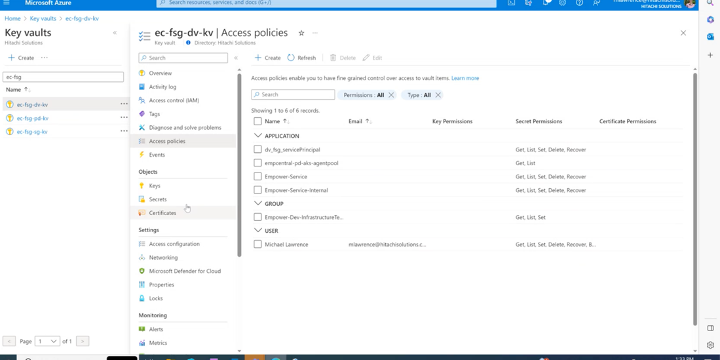Check the empcentral-pd-aks-agentpool policy

click(x=258, y=163)
